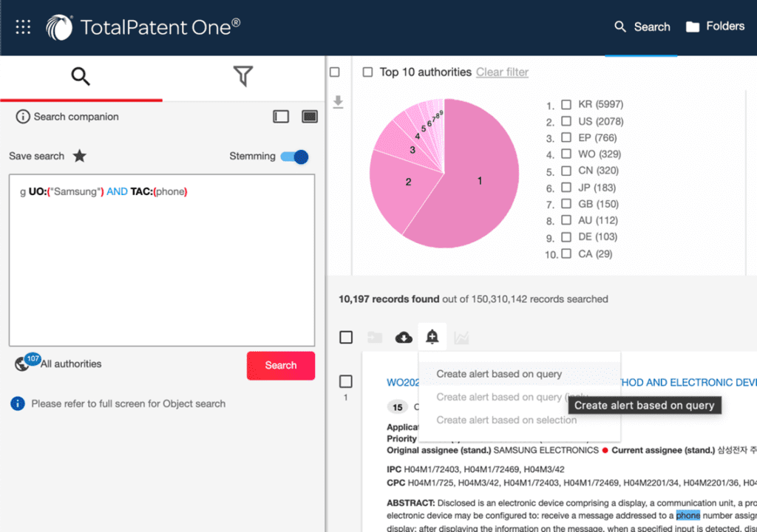
Task: Tick the select-all results checkbox
Action: point(346,337)
